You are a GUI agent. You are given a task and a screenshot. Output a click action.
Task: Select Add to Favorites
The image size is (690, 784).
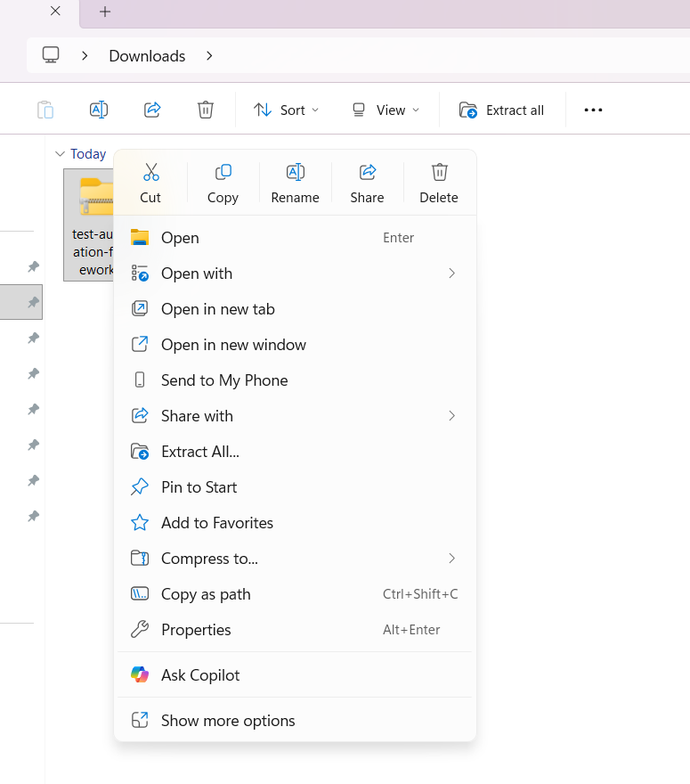pyautogui.click(x=295, y=522)
